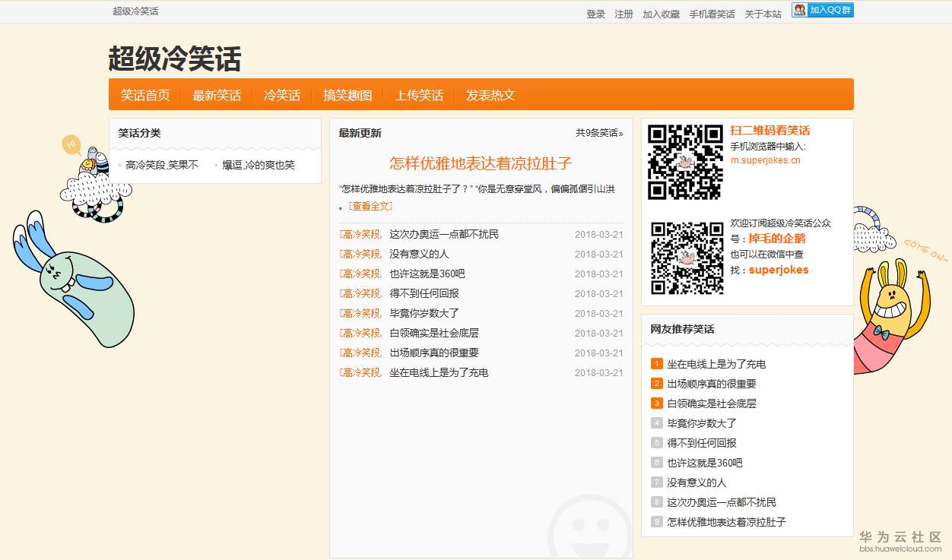The height and width of the screenshot is (560, 952).
Task: Visit the m.superjokes.cn link
Action: [x=765, y=160]
